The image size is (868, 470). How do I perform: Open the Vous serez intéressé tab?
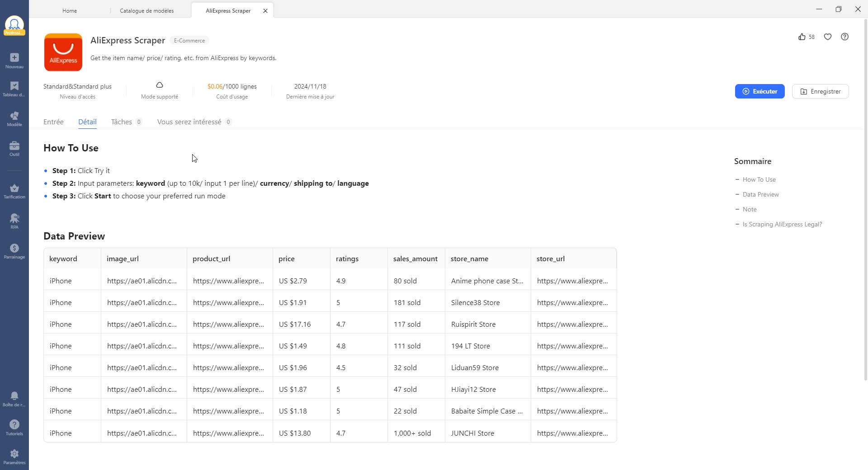194,122
